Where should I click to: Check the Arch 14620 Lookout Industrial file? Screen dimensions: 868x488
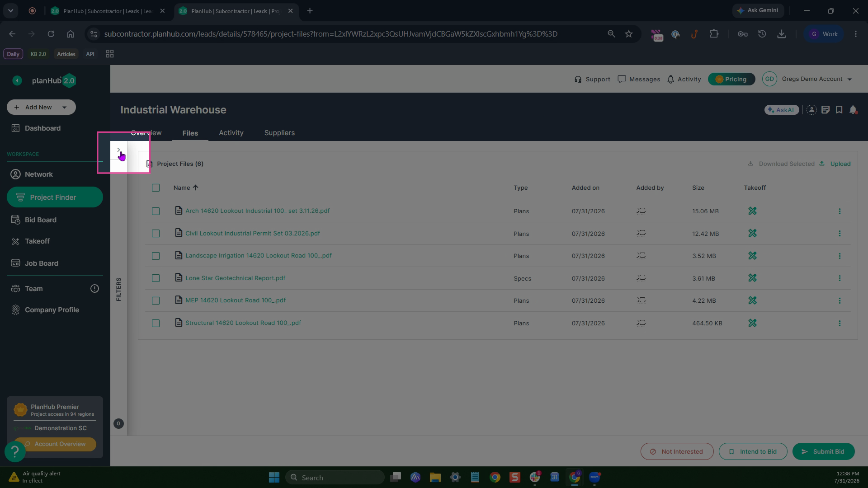click(156, 211)
